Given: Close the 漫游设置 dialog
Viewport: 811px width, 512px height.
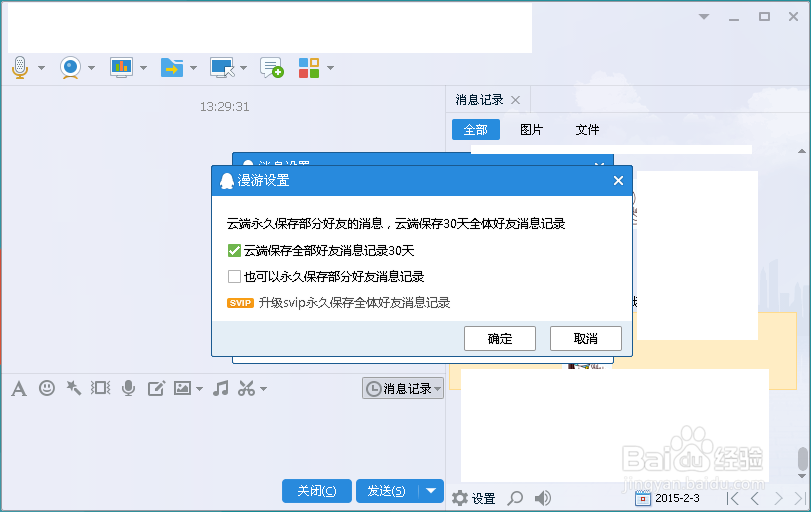Looking at the screenshot, I should 618,180.
